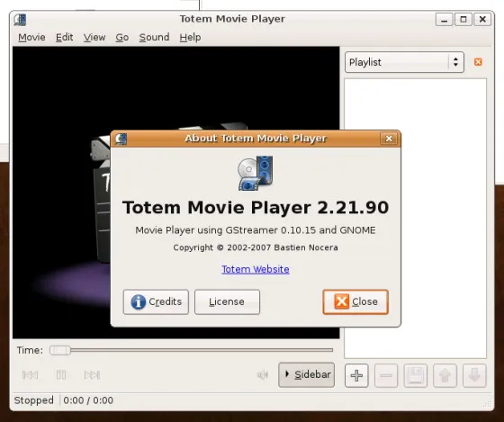View the License text

pyautogui.click(x=227, y=301)
